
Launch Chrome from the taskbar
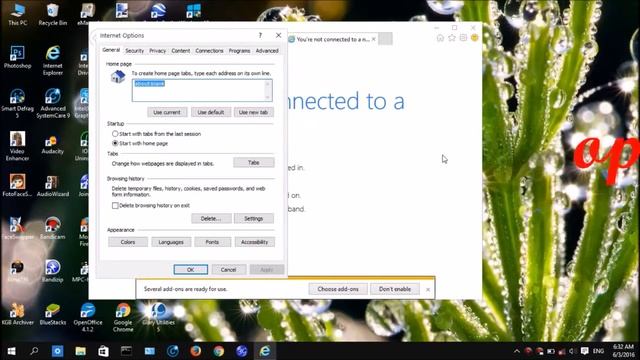click(x=219, y=351)
